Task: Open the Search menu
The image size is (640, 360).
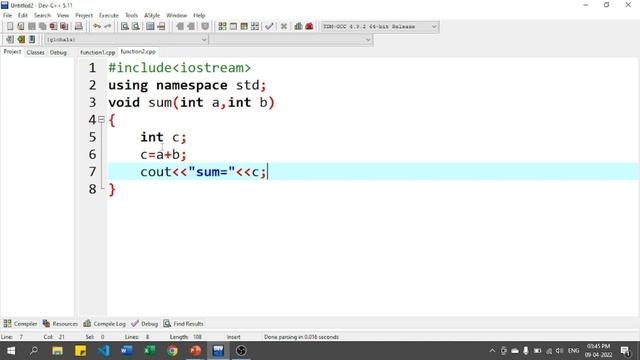Action: (x=42, y=16)
